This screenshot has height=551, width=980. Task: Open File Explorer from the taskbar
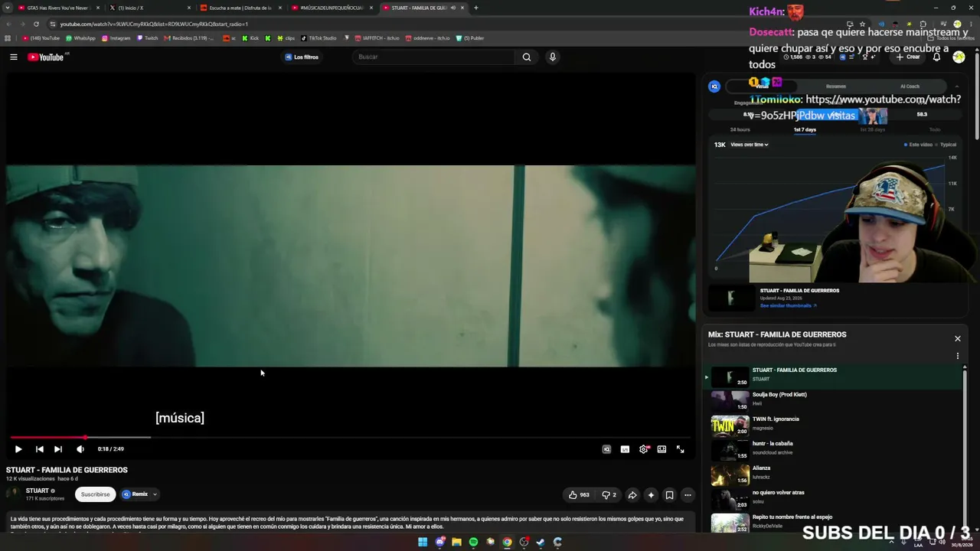pyautogui.click(x=456, y=543)
